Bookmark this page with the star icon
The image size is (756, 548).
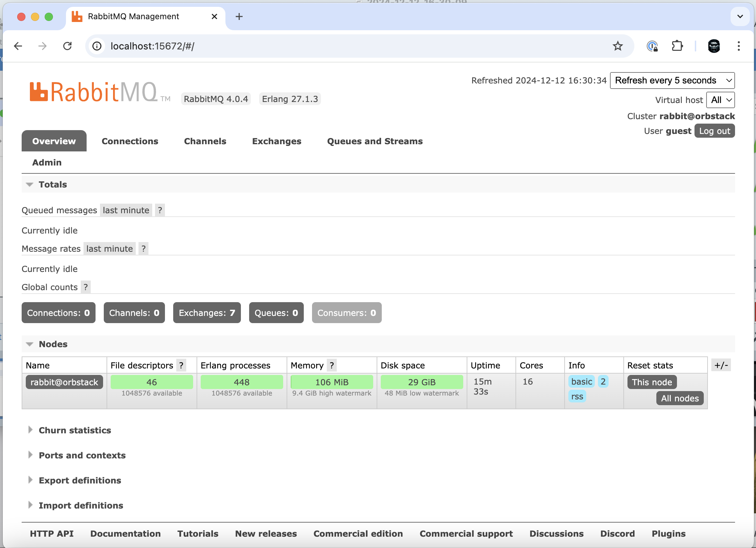[x=618, y=46]
